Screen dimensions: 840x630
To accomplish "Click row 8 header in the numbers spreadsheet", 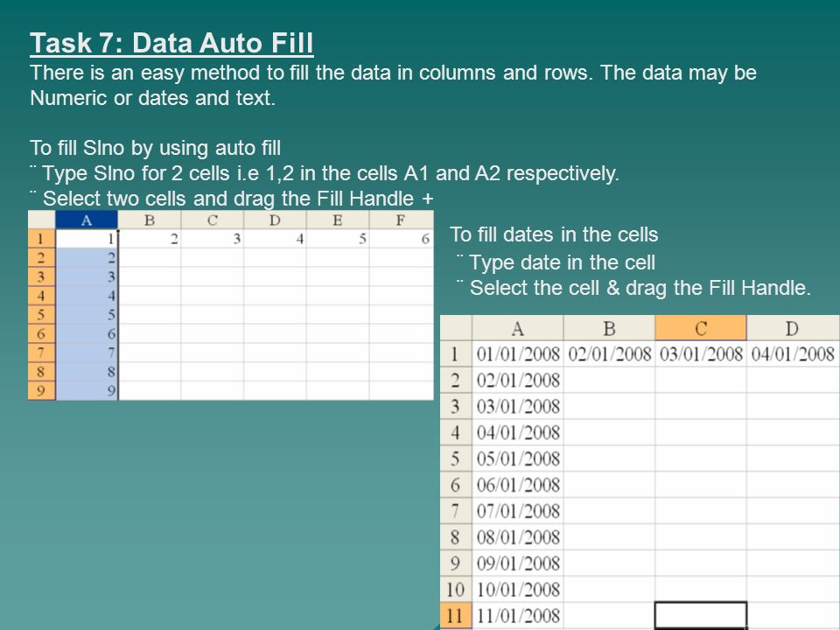I will point(41,372).
